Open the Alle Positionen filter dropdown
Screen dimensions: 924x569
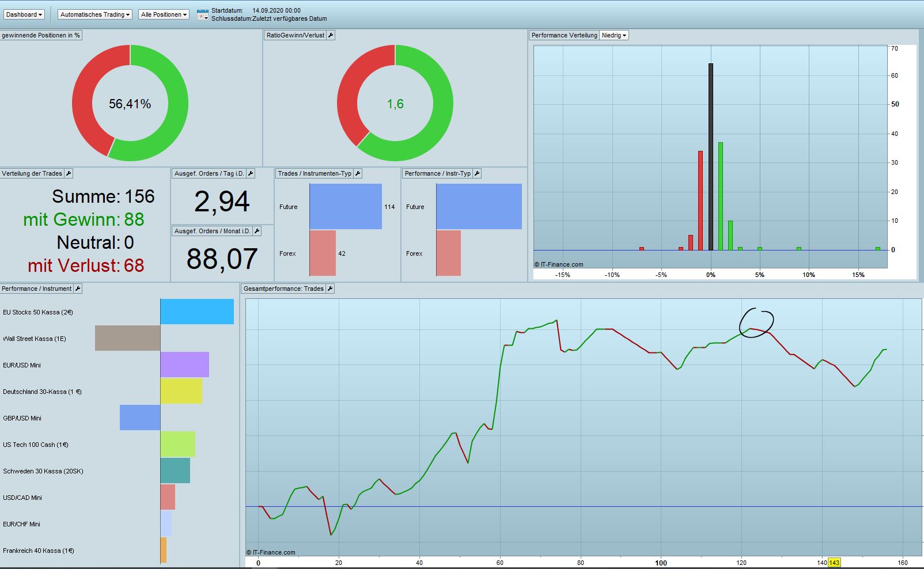pyautogui.click(x=164, y=14)
